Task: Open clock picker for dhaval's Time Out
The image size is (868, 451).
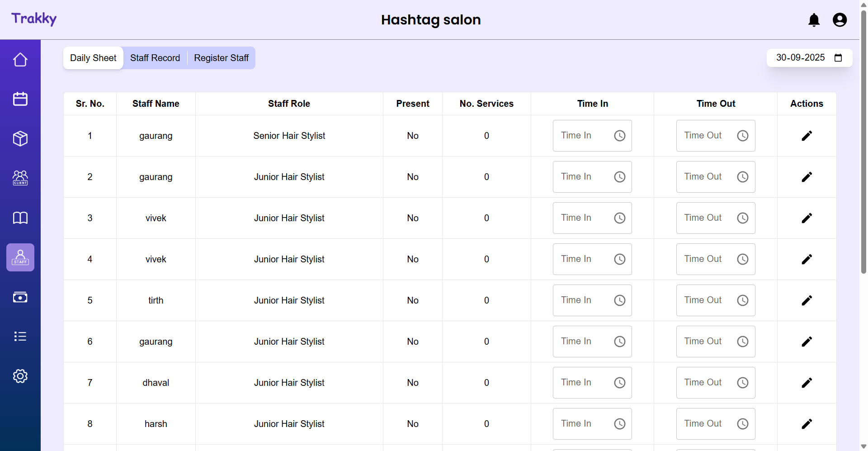Action: 742,383
